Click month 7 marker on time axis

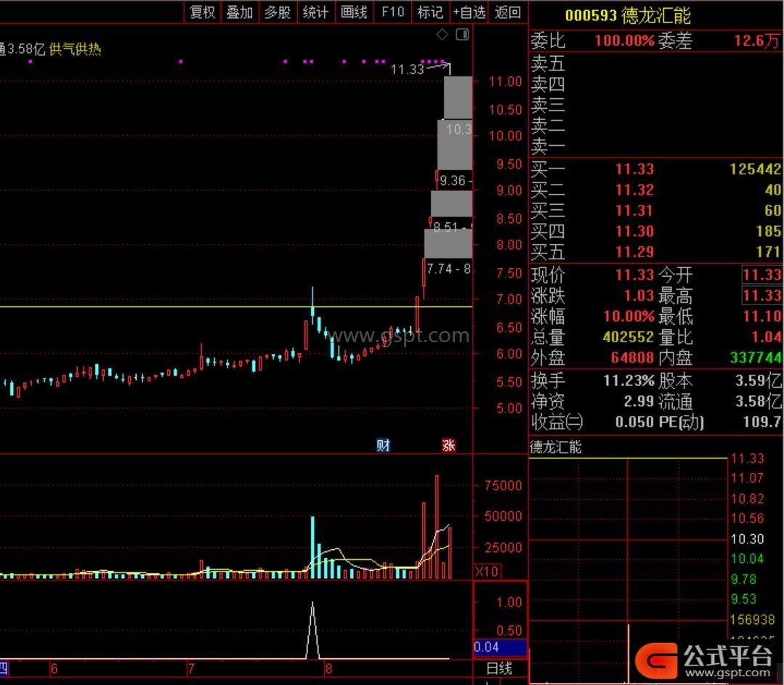[191, 668]
